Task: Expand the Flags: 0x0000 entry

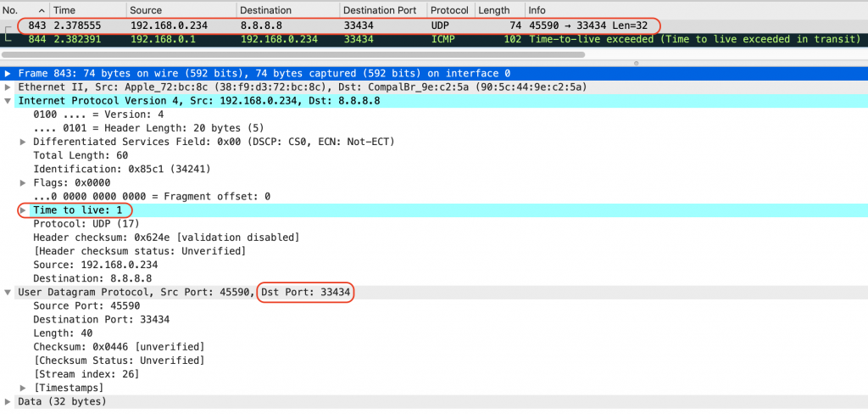Action: tap(24, 182)
